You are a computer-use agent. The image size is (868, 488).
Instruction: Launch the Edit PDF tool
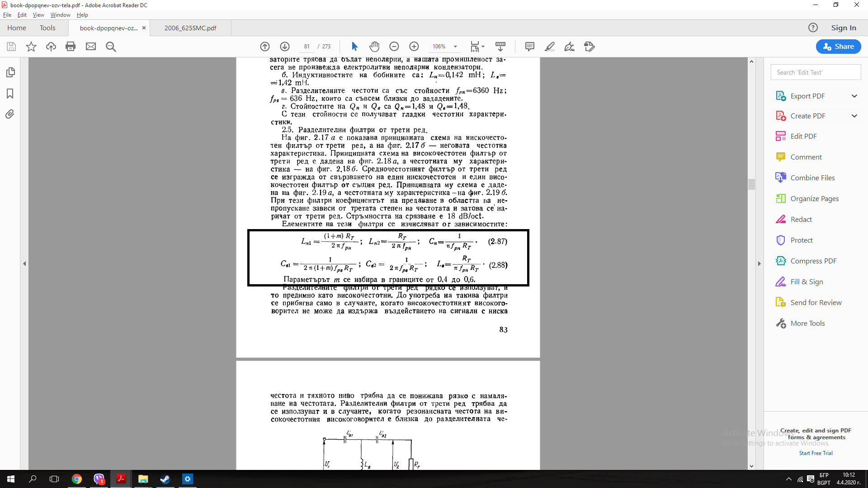803,136
